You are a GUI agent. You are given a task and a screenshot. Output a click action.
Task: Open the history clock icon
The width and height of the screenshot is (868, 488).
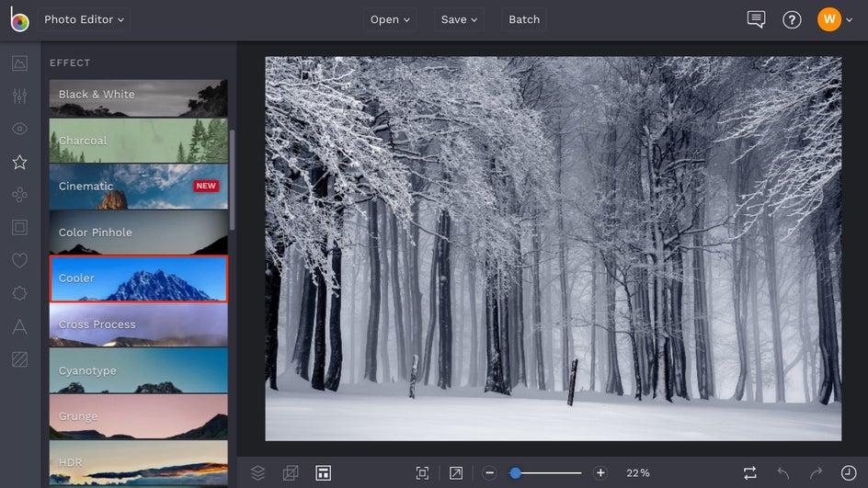pyautogui.click(x=849, y=473)
